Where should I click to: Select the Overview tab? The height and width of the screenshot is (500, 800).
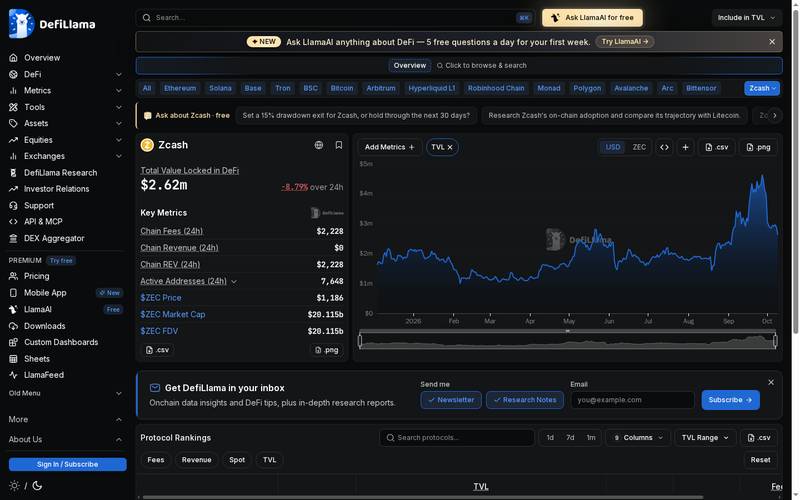[410, 65]
